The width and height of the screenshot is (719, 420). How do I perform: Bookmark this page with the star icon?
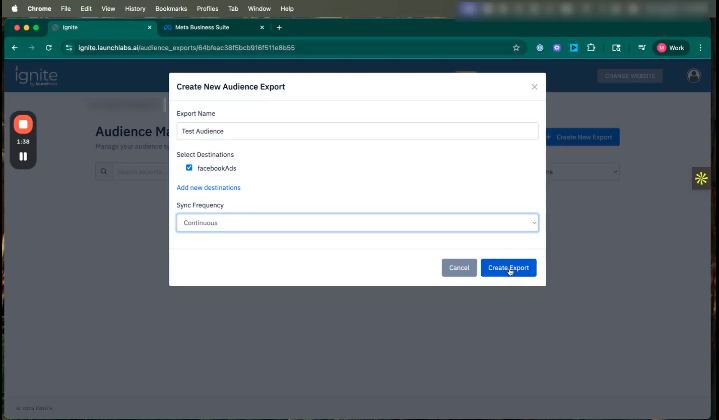point(516,47)
